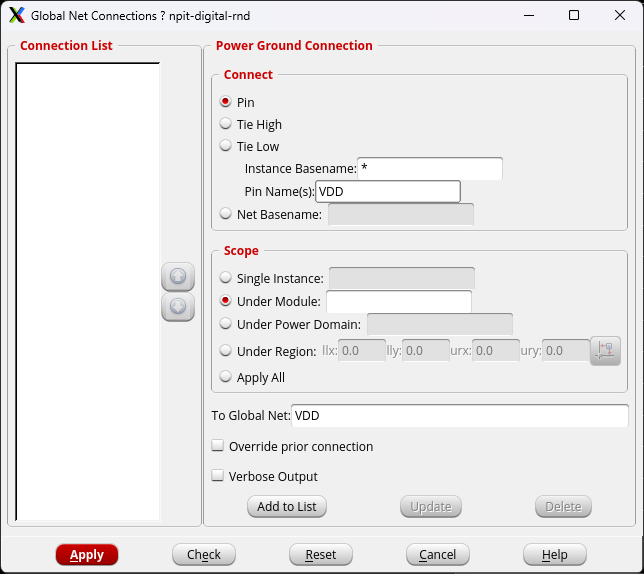Click the Check button
This screenshot has width=644, height=574.
point(204,555)
